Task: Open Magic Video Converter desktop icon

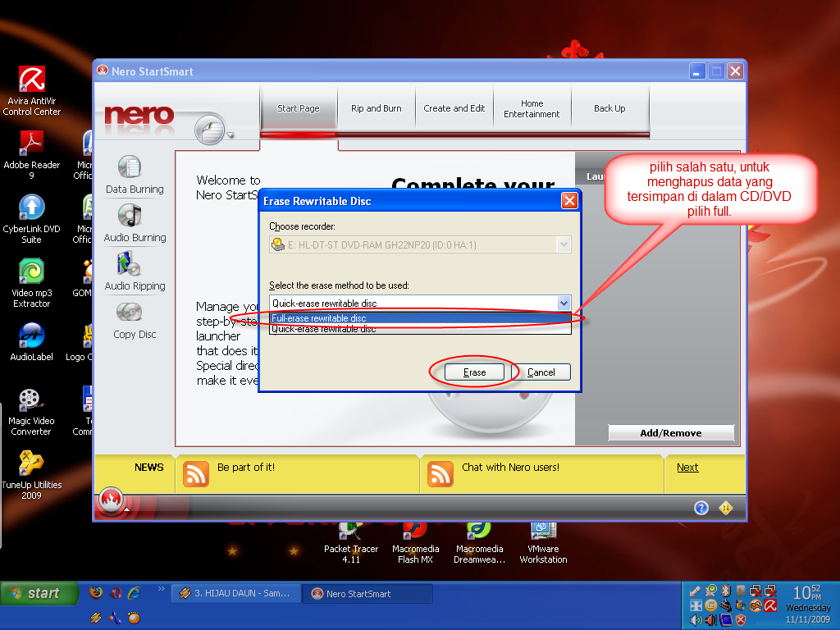Action: tap(31, 412)
